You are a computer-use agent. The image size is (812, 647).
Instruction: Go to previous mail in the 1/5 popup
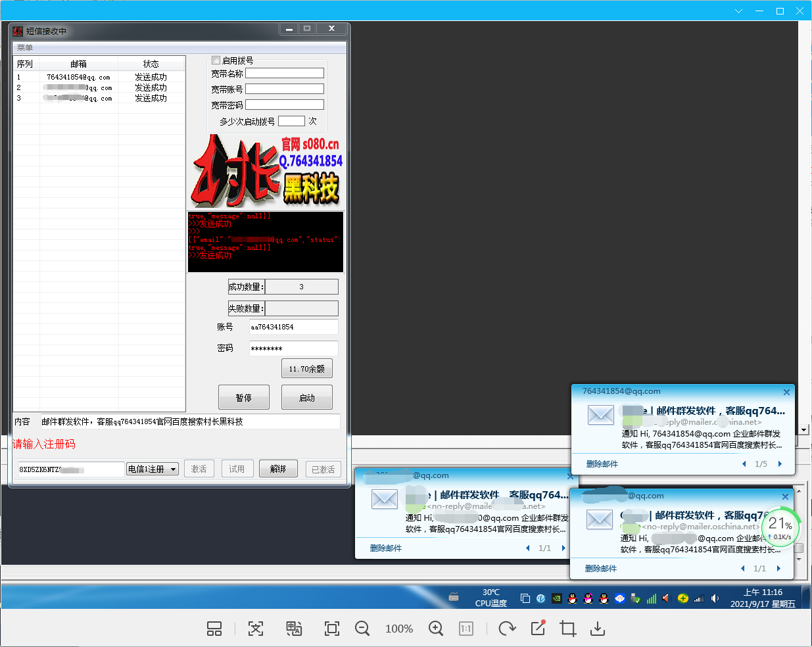[744, 464]
